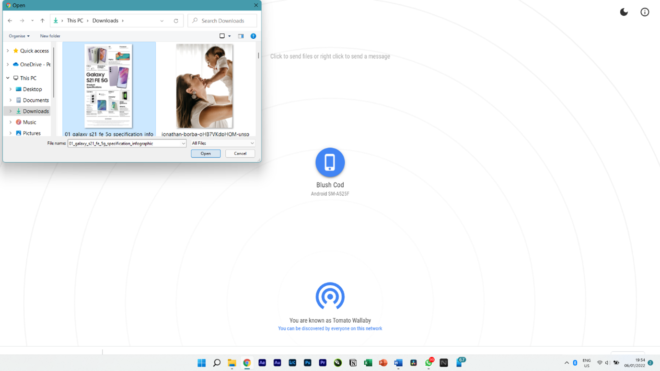Open Music folder in tree
This screenshot has height=371, width=660.
[26, 122]
